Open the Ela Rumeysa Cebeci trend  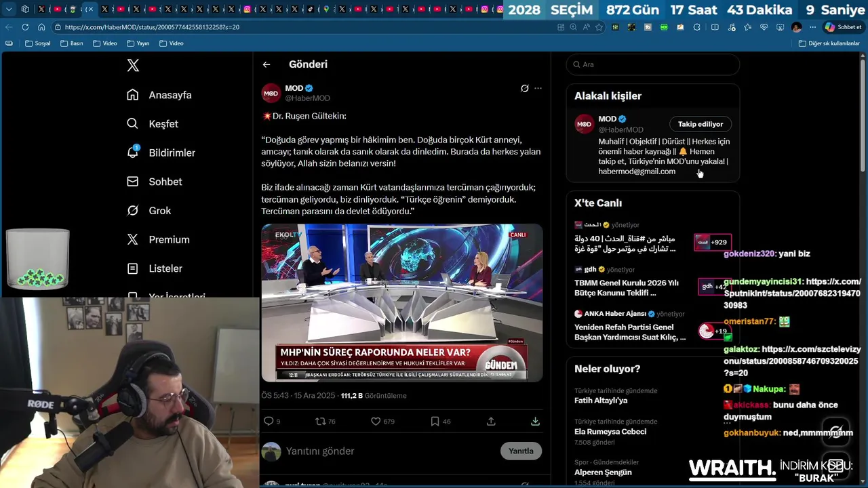pos(610,432)
